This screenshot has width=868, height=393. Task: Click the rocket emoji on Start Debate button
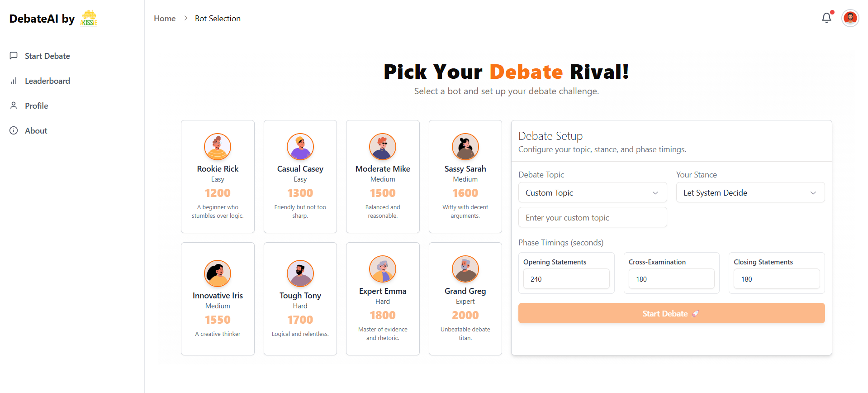point(696,313)
